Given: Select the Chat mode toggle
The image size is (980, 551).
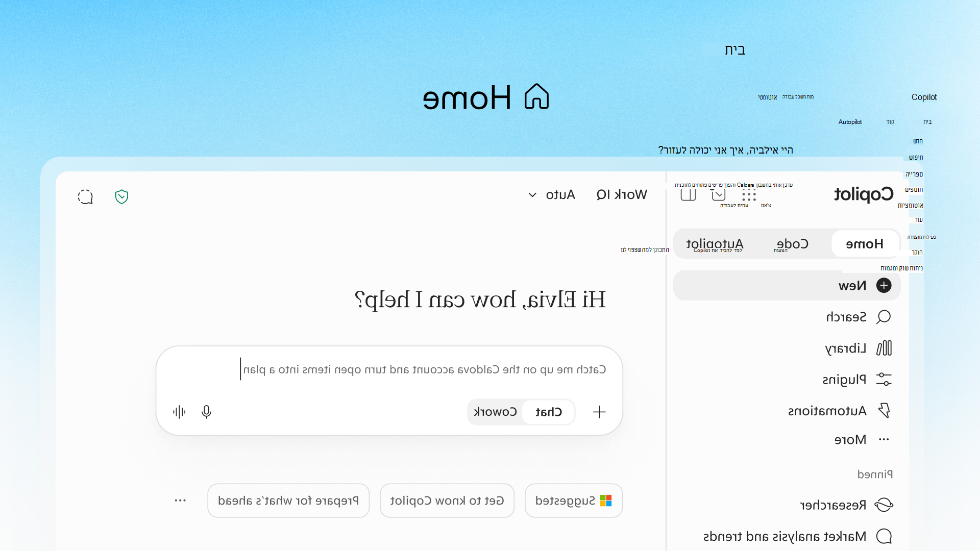Looking at the screenshot, I should [549, 412].
